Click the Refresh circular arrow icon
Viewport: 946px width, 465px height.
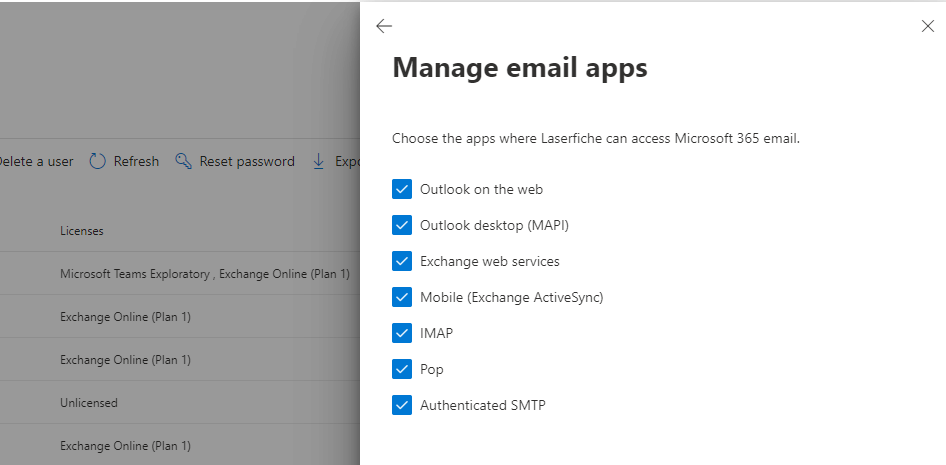(x=98, y=161)
